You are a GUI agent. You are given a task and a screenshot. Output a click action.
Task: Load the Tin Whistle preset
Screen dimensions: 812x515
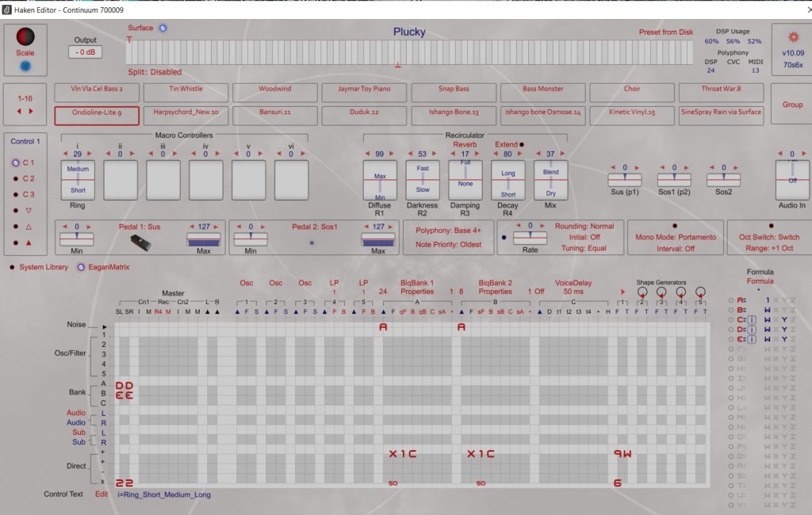186,93
